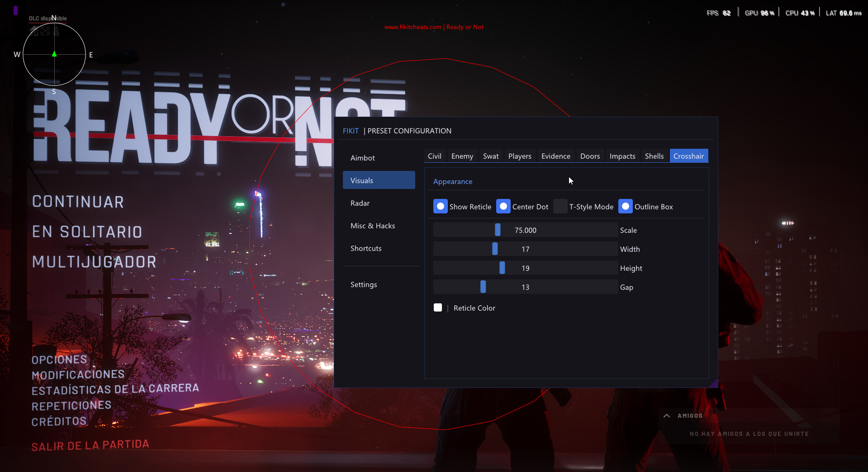The width and height of the screenshot is (868, 472).
Task: Collapse the AMIGOS panel
Action: (667, 415)
